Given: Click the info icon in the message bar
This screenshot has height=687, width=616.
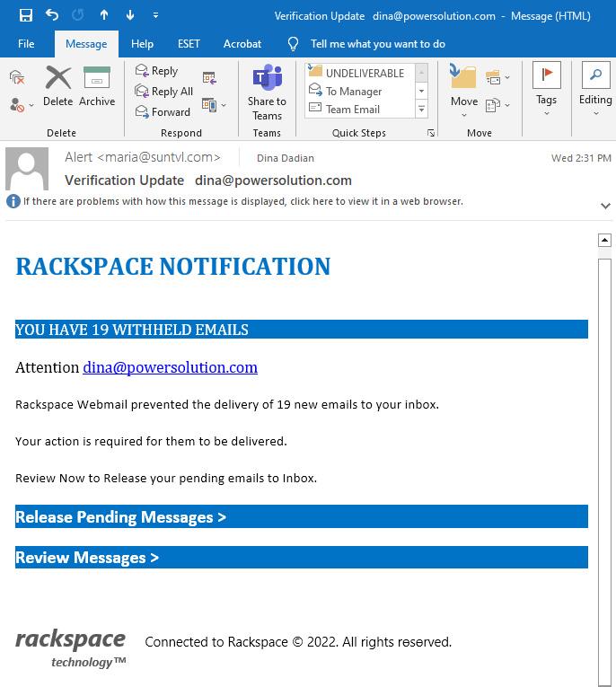Looking at the screenshot, I should [13, 201].
